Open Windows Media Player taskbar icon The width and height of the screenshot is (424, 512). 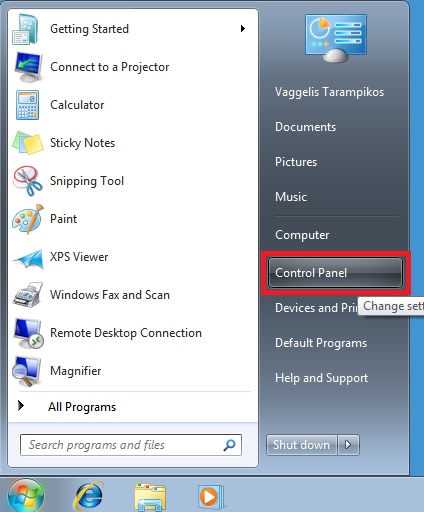211,497
